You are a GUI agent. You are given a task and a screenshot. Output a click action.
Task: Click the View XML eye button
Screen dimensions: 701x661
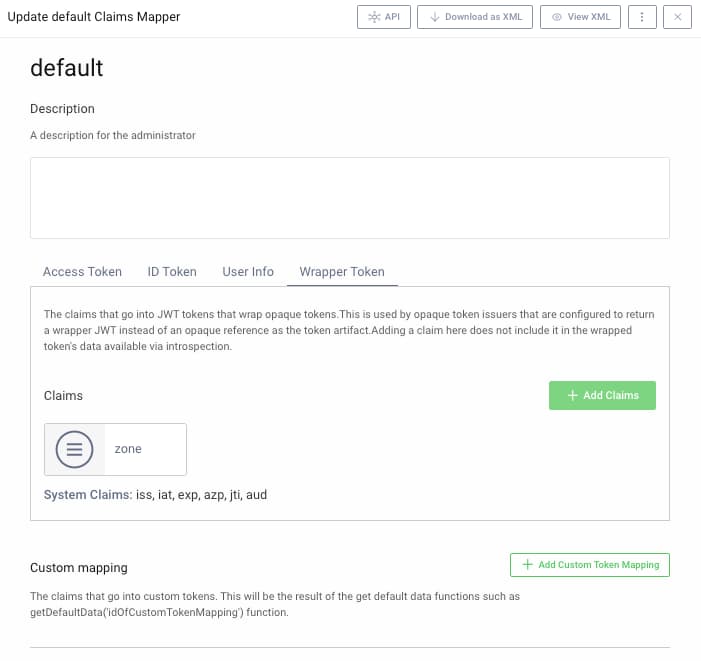tap(580, 17)
